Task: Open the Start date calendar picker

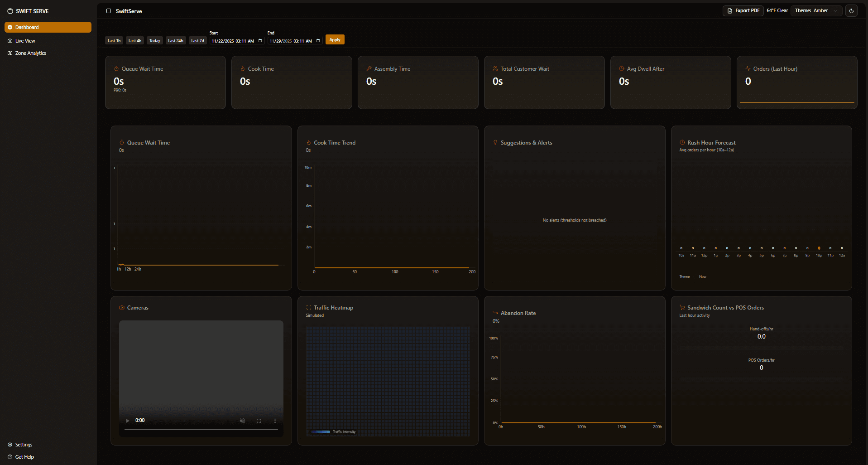Action: [260, 40]
